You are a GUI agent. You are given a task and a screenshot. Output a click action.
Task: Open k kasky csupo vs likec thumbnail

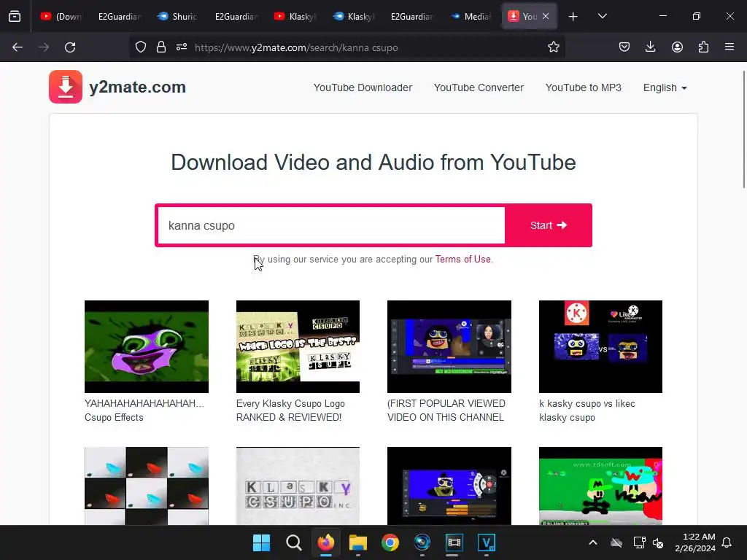click(x=600, y=346)
